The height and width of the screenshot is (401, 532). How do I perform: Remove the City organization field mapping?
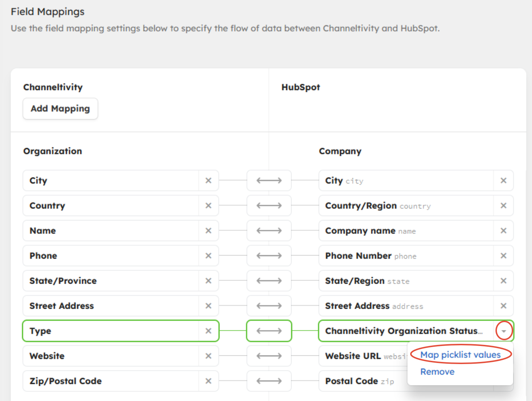208,181
